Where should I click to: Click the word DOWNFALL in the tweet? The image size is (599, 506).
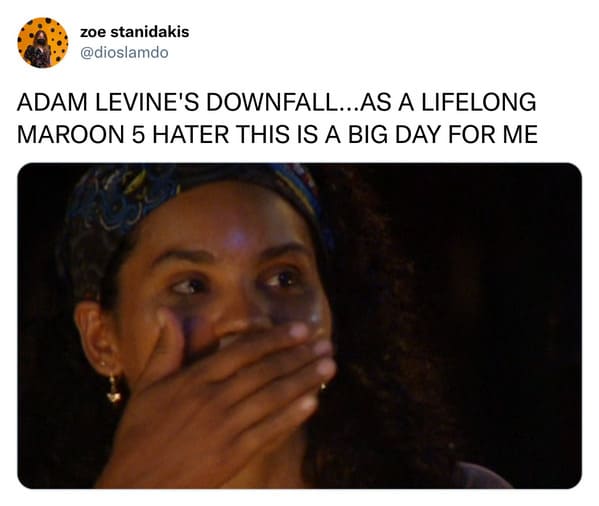[x=270, y=102]
